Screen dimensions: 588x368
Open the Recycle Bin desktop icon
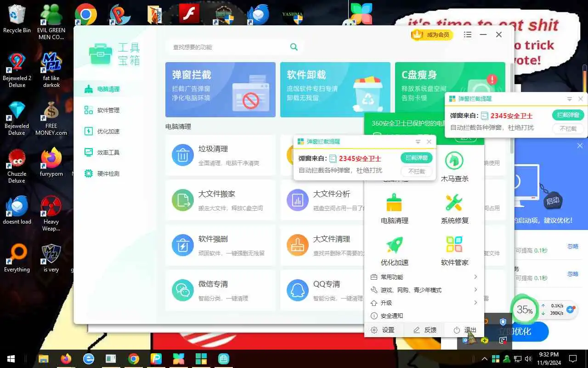[17, 19]
